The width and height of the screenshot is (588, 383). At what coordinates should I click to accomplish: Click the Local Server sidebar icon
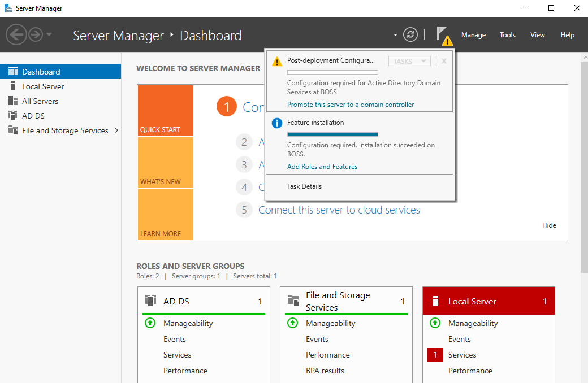tap(12, 86)
